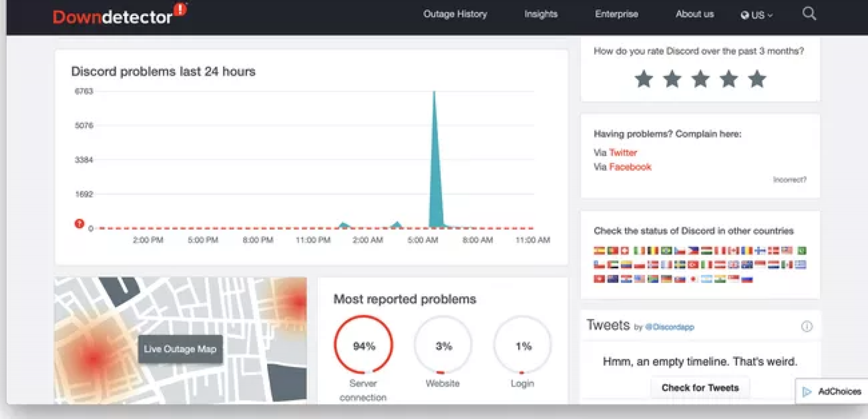Select the Brazil flag
The height and width of the screenshot is (419, 868).
pyautogui.click(x=666, y=250)
